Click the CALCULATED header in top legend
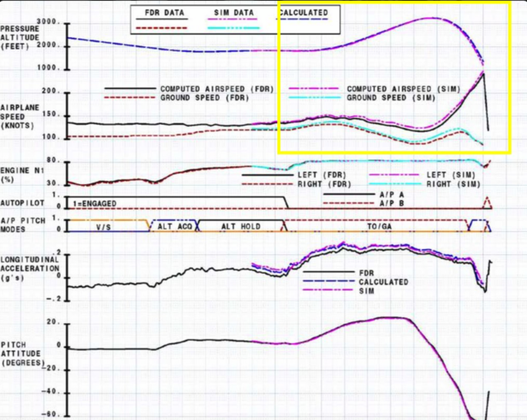527x420 pixels. tap(303, 13)
